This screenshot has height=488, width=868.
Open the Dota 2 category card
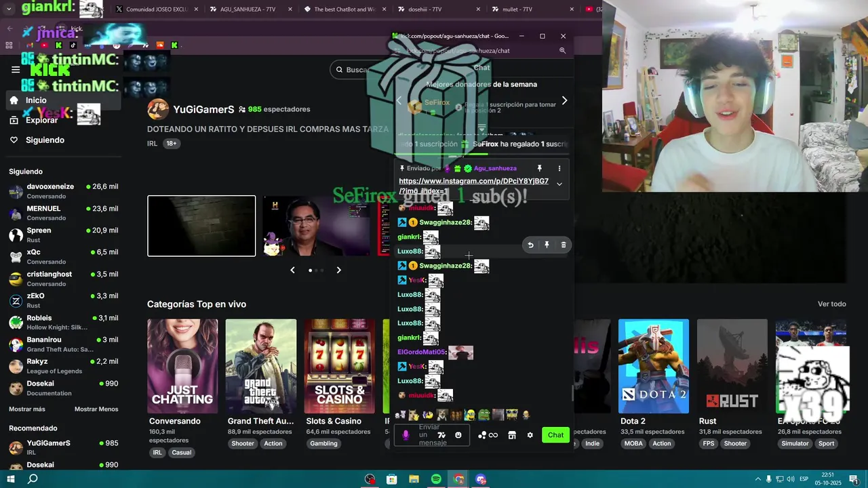654,366
